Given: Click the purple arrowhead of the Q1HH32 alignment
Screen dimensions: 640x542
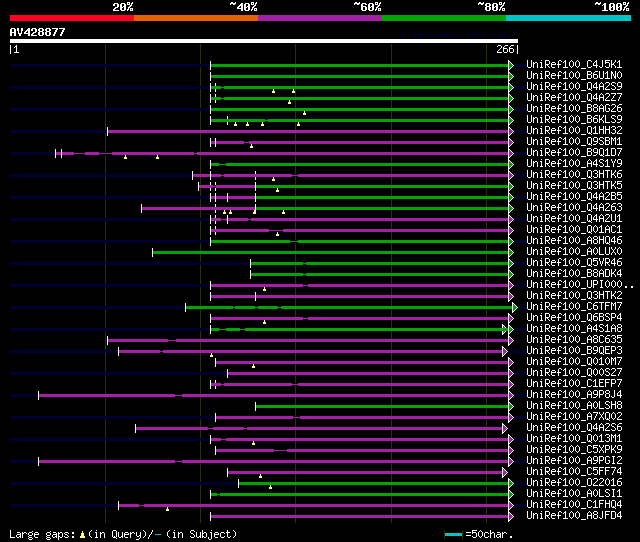Looking at the screenshot, I should 511,131.
